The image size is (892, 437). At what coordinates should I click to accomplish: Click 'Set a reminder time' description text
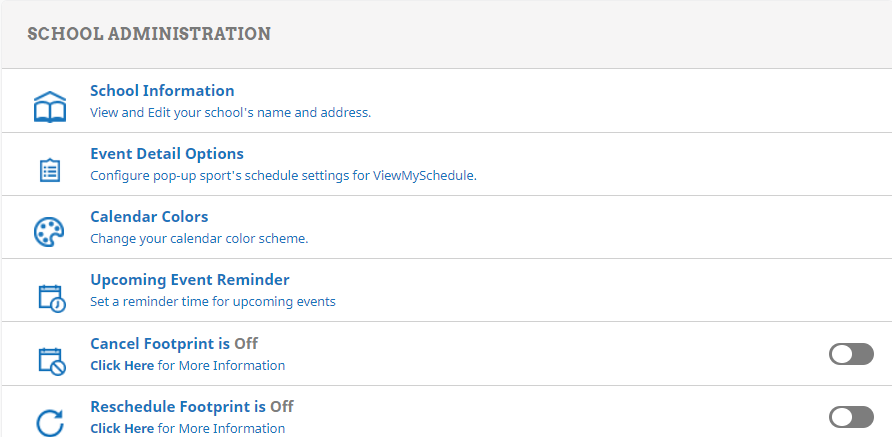coord(212,302)
